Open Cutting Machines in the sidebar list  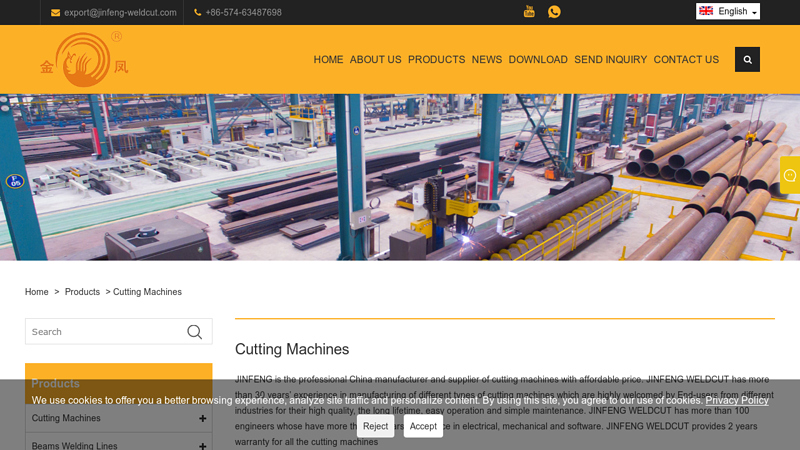tap(66, 418)
